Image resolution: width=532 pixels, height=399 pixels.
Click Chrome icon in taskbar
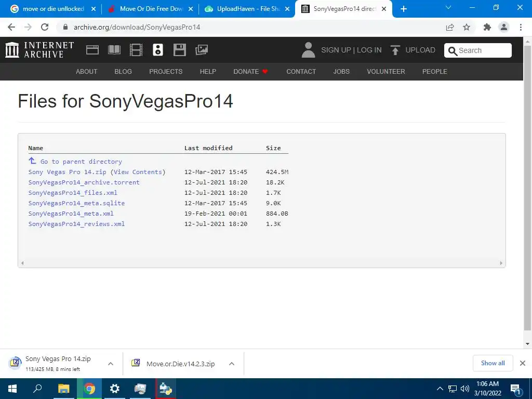(x=89, y=389)
